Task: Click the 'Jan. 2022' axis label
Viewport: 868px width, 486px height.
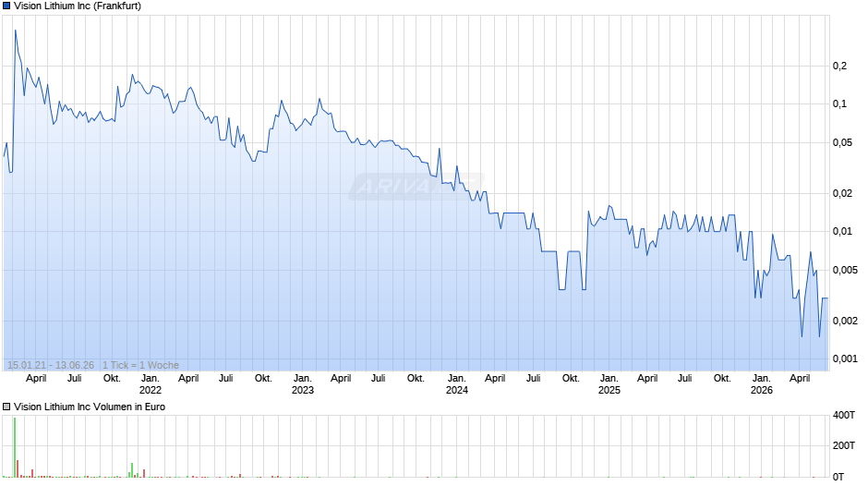Action: [150, 384]
